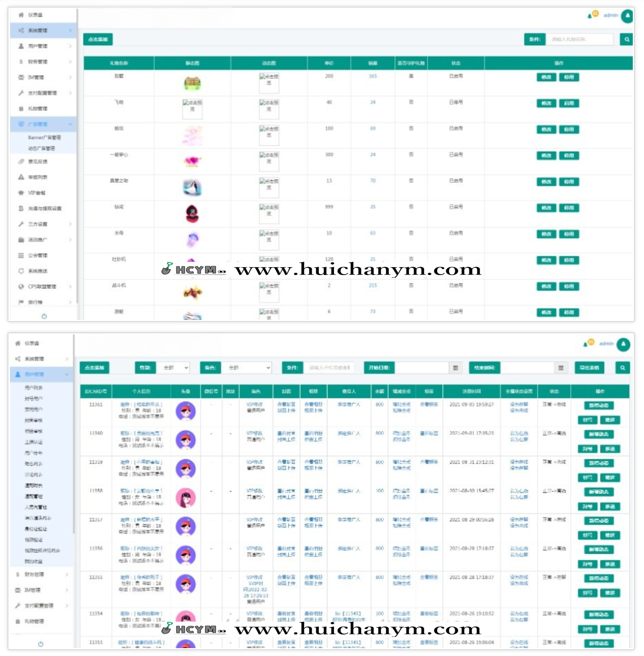The height and width of the screenshot is (656, 644).
Task: Click 点击添加 button in gift list panel
Action: pos(98,39)
